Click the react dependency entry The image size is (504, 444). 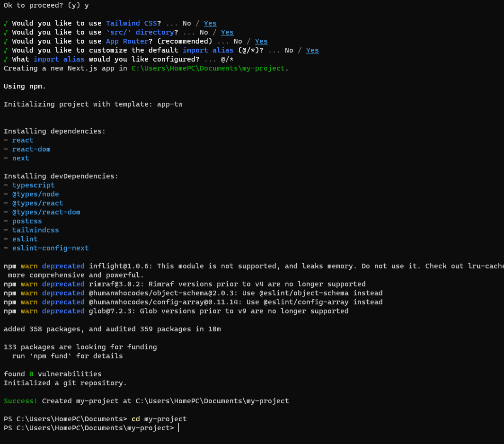(22, 140)
